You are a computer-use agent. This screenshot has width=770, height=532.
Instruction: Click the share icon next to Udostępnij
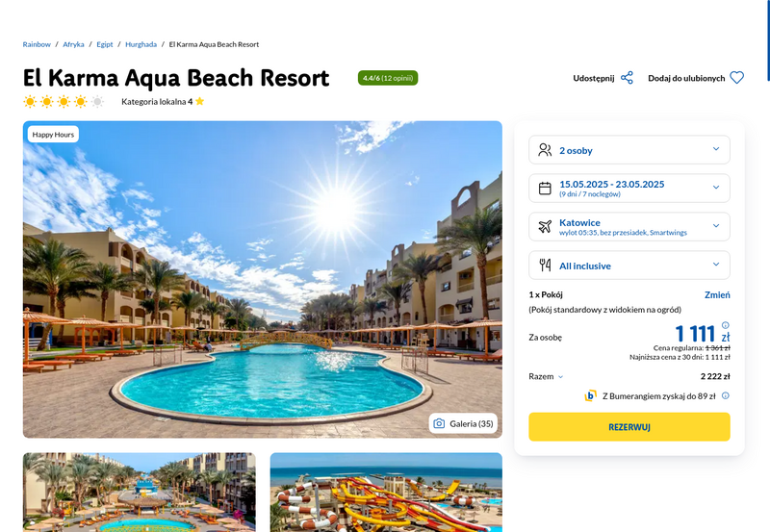(x=627, y=78)
